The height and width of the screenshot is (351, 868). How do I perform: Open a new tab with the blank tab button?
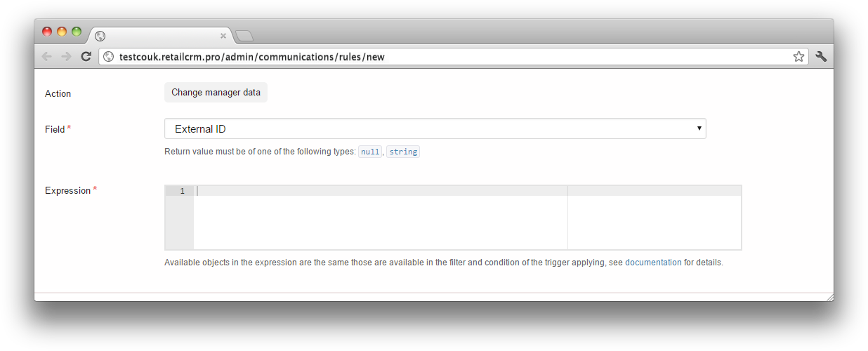[x=244, y=36]
